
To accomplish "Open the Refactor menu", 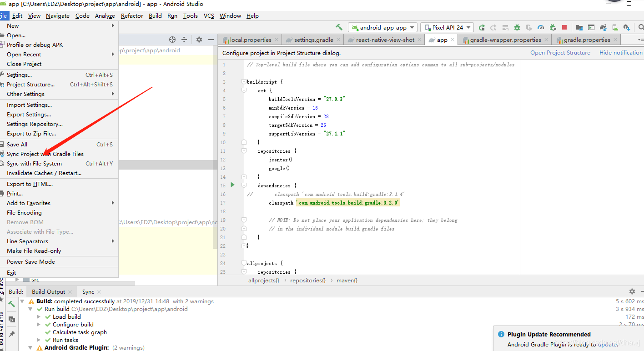I will 132,16.
